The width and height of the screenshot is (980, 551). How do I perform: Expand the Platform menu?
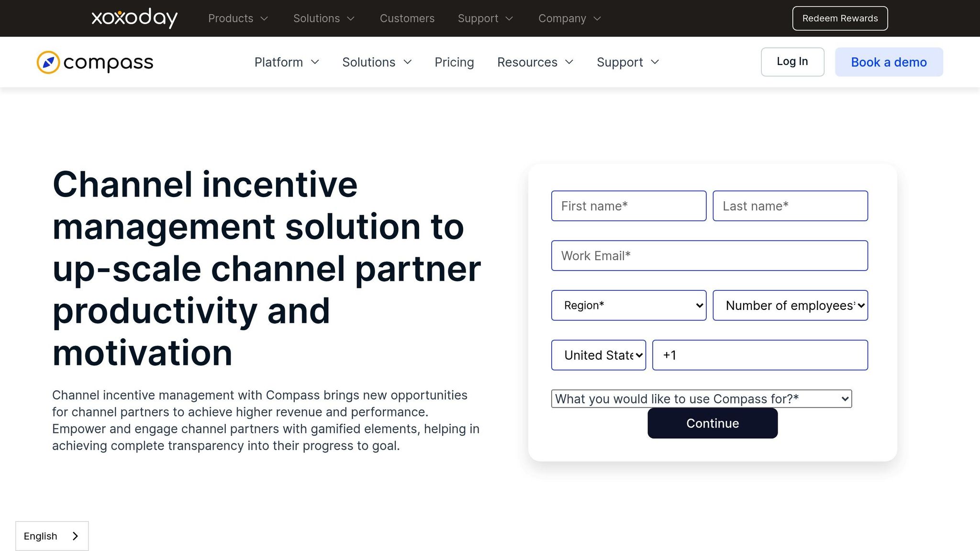click(x=287, y=62)
